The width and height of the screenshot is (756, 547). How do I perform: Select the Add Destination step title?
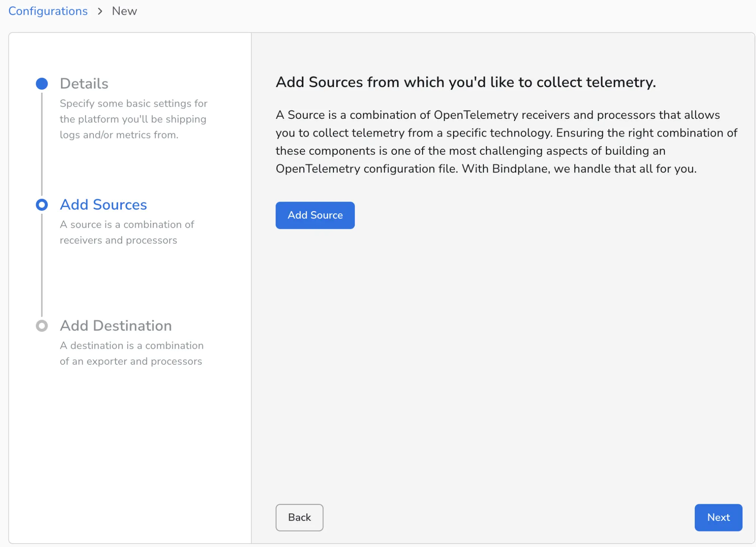[x=116, y=326]
